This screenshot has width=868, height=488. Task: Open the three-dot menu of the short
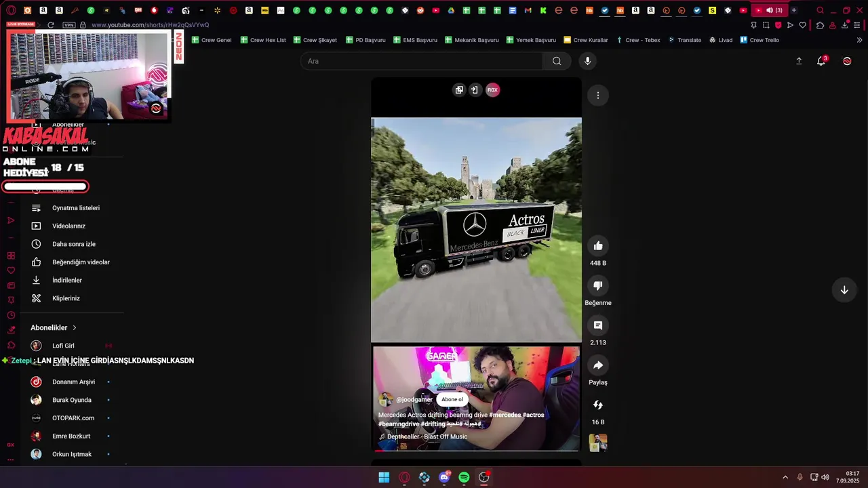point(597,96)
